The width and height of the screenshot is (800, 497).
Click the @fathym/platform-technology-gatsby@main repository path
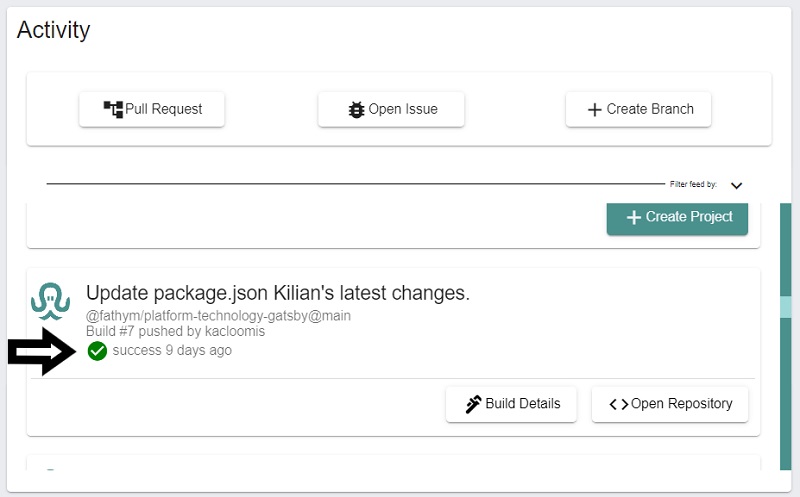[x=218, y=316]
